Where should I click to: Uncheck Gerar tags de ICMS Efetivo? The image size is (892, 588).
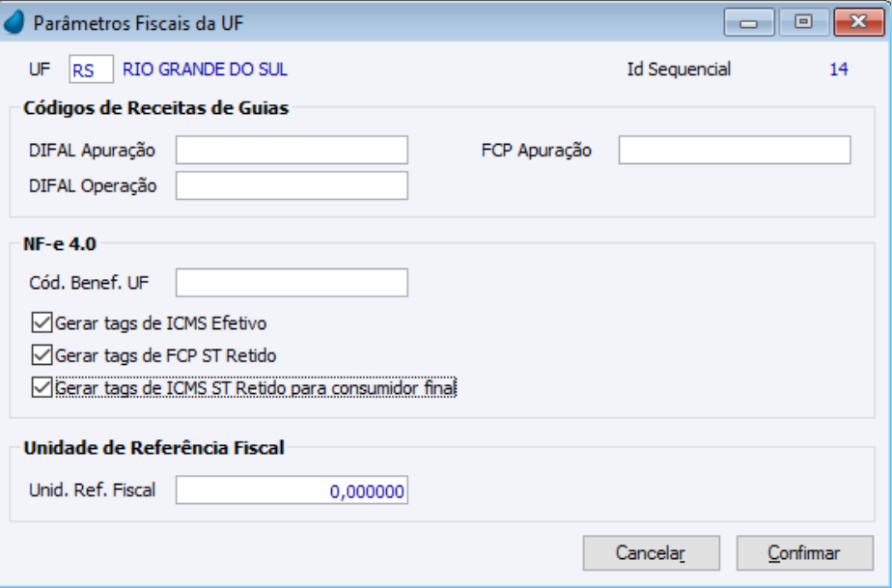[x=42, y=322]
